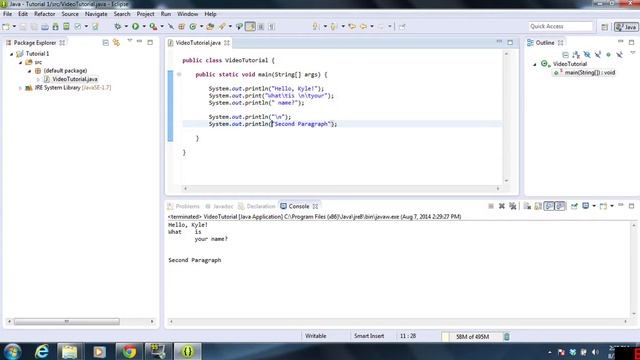Click Pin Console icon
Image resolution: width=640 pixels, height=360 pixels.
click(574, 206)
